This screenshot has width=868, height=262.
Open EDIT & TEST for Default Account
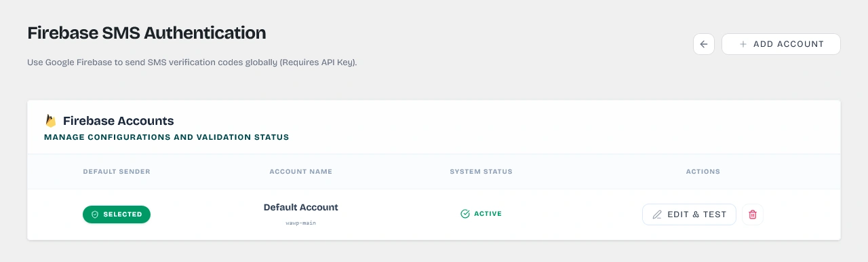689,214
